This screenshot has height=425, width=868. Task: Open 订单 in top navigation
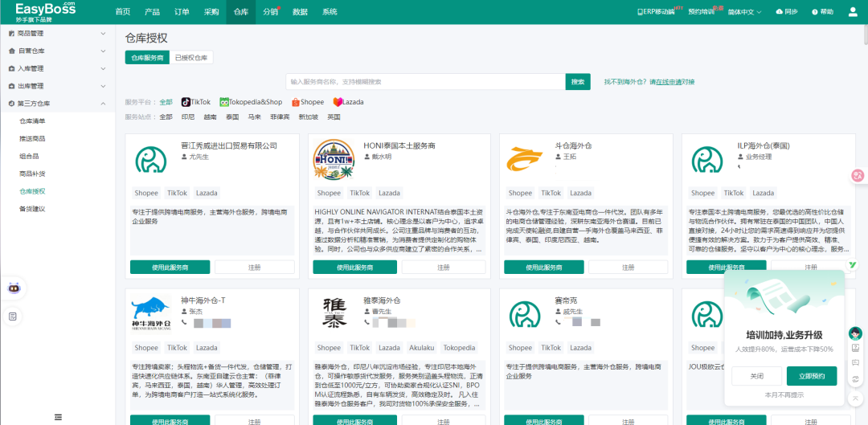182,11
